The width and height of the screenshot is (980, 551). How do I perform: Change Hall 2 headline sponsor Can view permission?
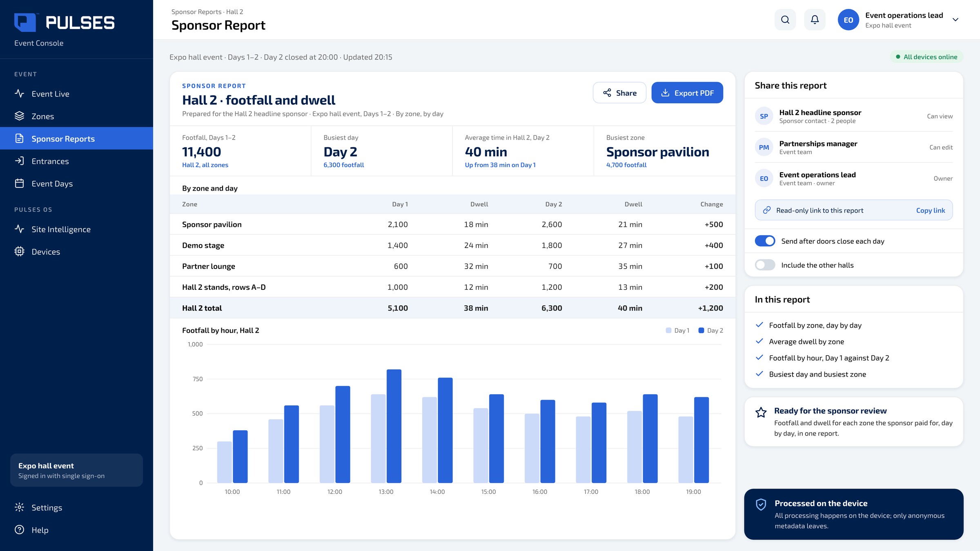pos(940,116)
